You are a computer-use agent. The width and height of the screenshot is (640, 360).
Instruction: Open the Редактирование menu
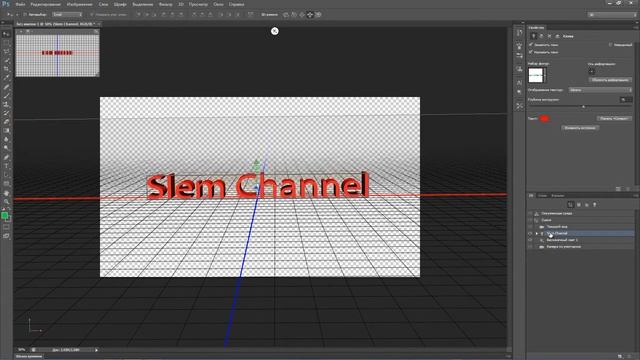46,4
